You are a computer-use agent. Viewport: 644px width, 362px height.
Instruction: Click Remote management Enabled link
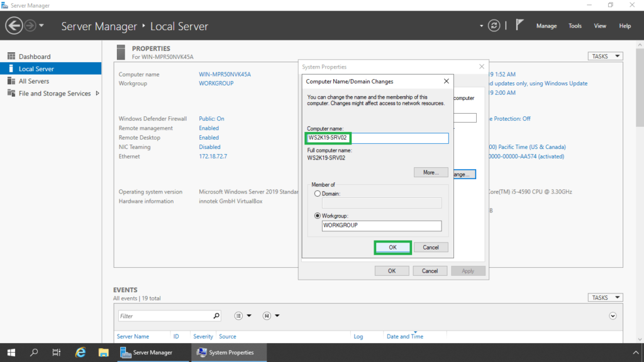[x=209, y=128]
